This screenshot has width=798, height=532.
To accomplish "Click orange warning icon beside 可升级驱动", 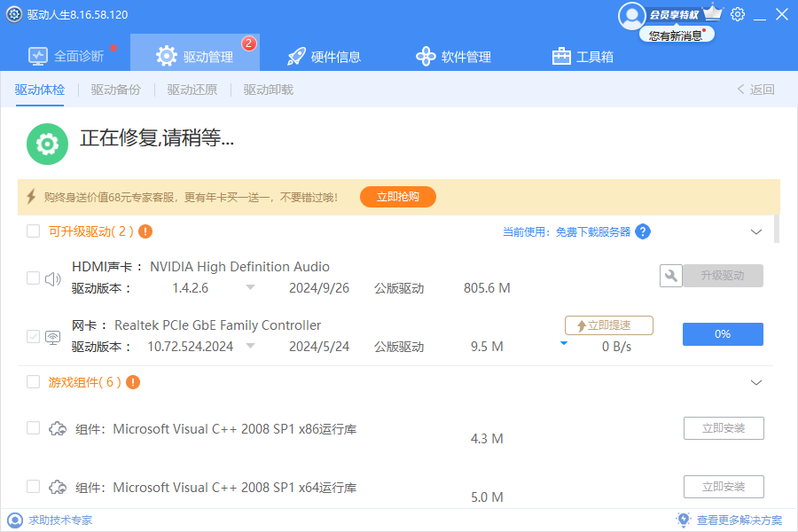I will pyautogui.click(x=145, y=231).
